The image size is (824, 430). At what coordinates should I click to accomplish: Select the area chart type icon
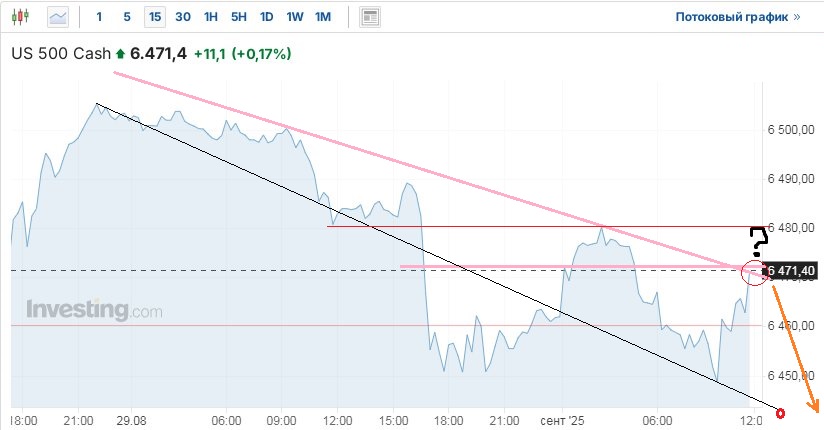59,17
